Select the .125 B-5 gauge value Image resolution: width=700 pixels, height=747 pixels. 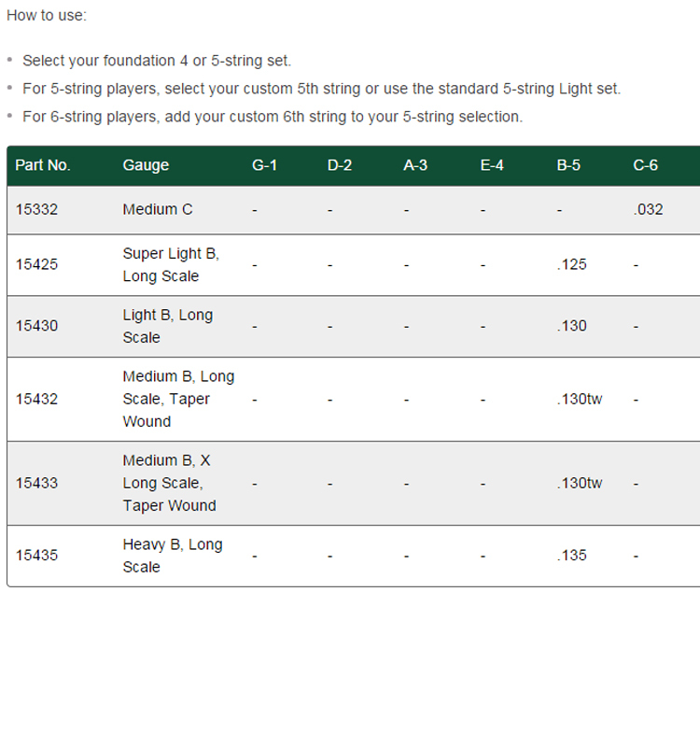(571, 264)
